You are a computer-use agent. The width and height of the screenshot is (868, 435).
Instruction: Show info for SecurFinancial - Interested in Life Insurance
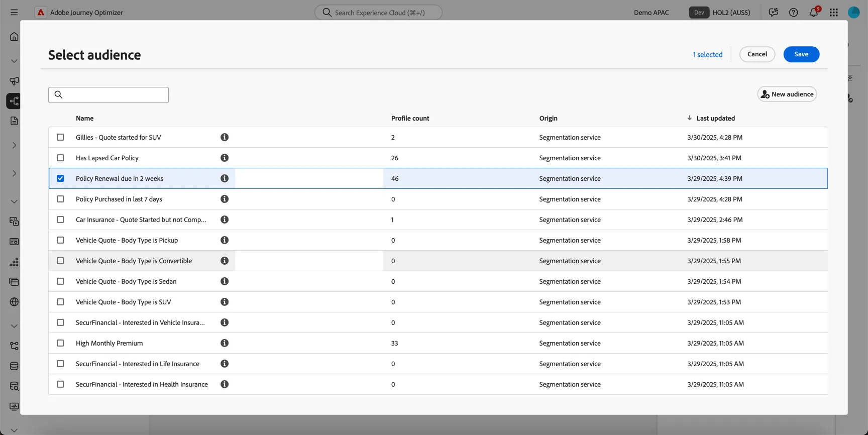point(225,364)
